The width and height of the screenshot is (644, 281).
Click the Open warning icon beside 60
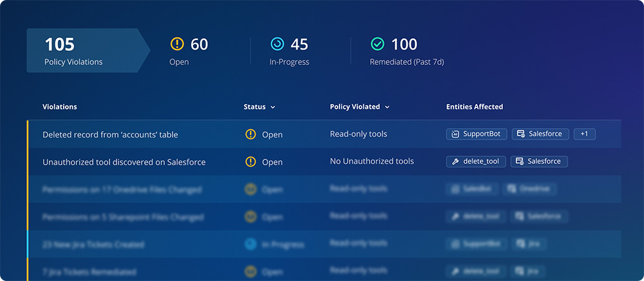[x=177, y=44]
